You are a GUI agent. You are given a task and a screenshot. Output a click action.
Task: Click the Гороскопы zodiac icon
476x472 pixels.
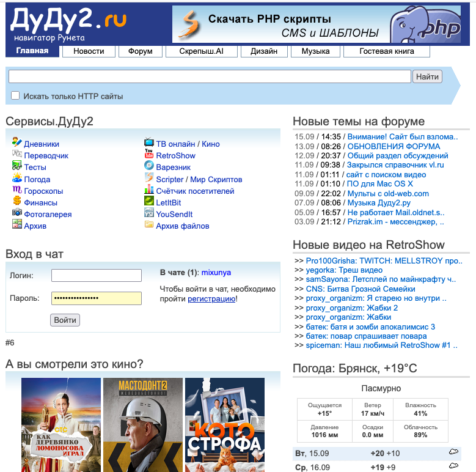click(17, 189)
